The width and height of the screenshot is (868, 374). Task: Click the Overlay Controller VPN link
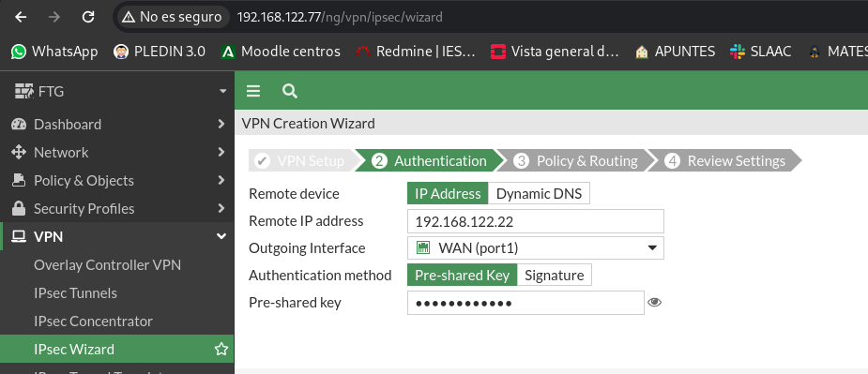click(107, 265)
